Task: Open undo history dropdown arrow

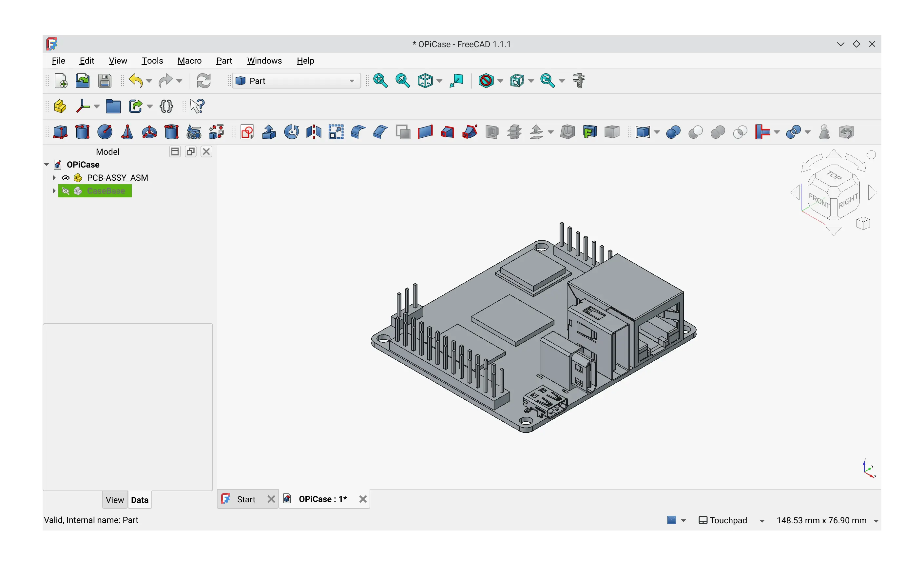Action: [149, 81]
